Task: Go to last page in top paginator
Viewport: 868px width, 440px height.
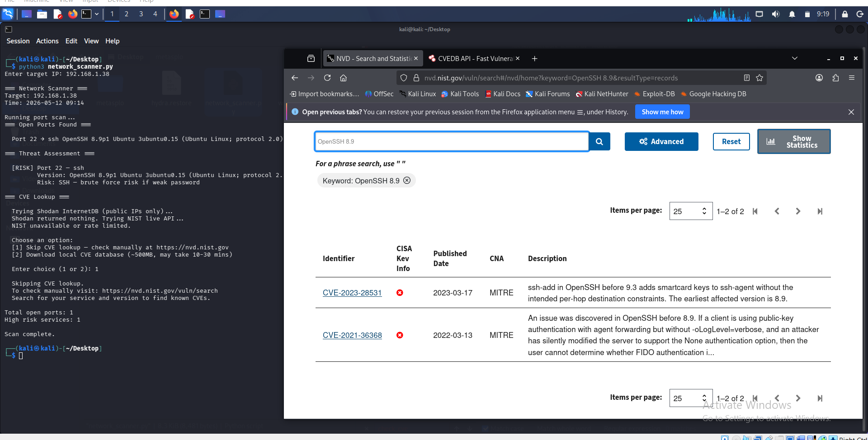Action: [820, 211]
